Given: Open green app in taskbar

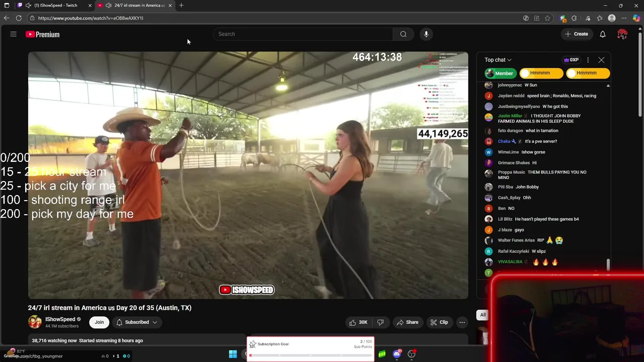Looking at the screenshot, I should (x=382, y=354).
